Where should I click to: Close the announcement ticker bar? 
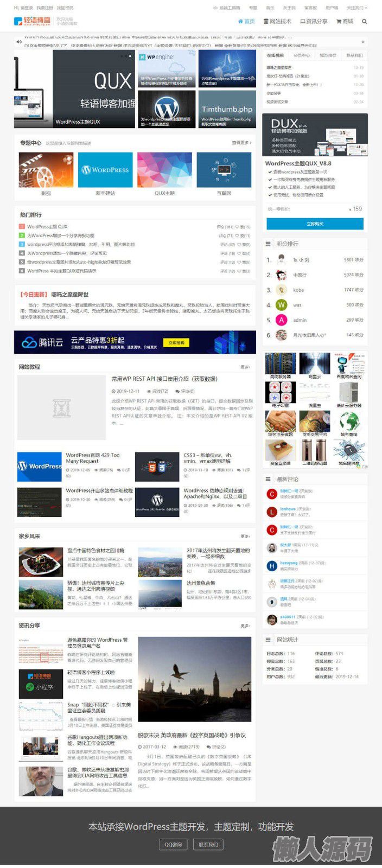(363, 42)
